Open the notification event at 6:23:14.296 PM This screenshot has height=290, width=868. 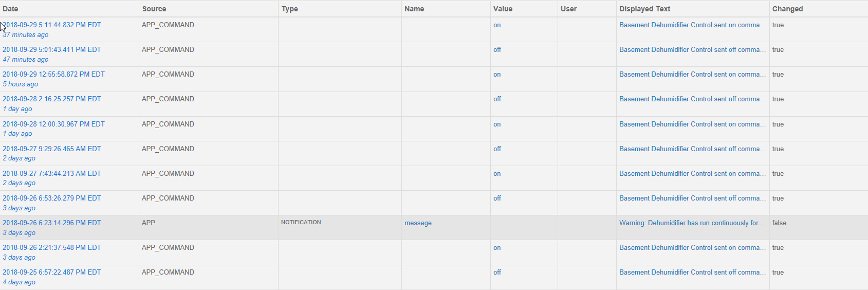(x=52, y=223)
